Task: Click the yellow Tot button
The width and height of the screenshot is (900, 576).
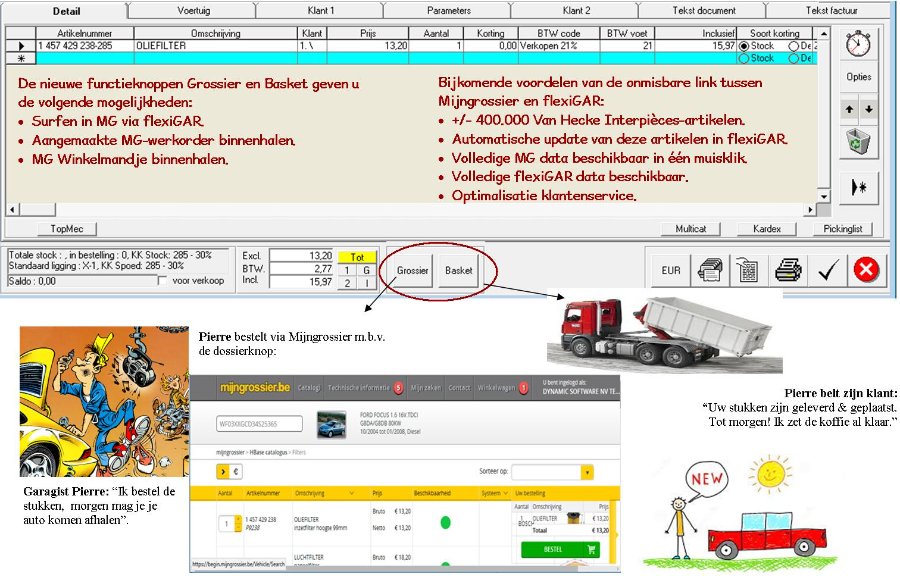Action: (x=357, y=257)
